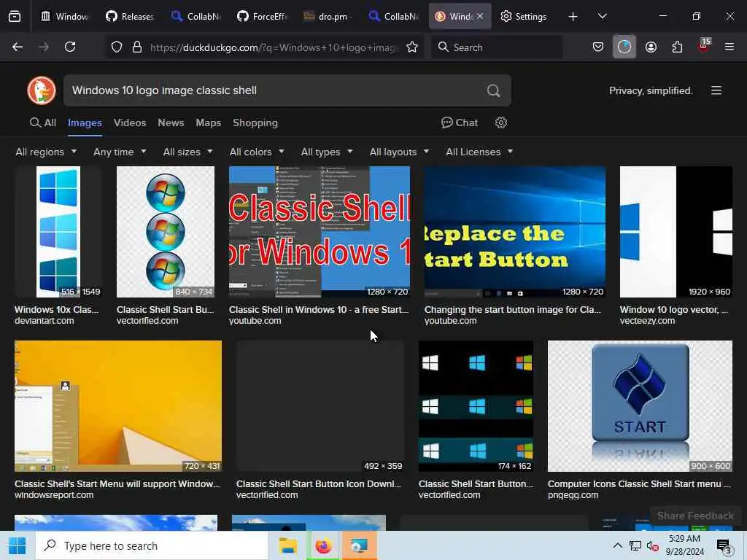Open Classic Shell in Windows 10 video thumbnail

[x=320, y=232]
